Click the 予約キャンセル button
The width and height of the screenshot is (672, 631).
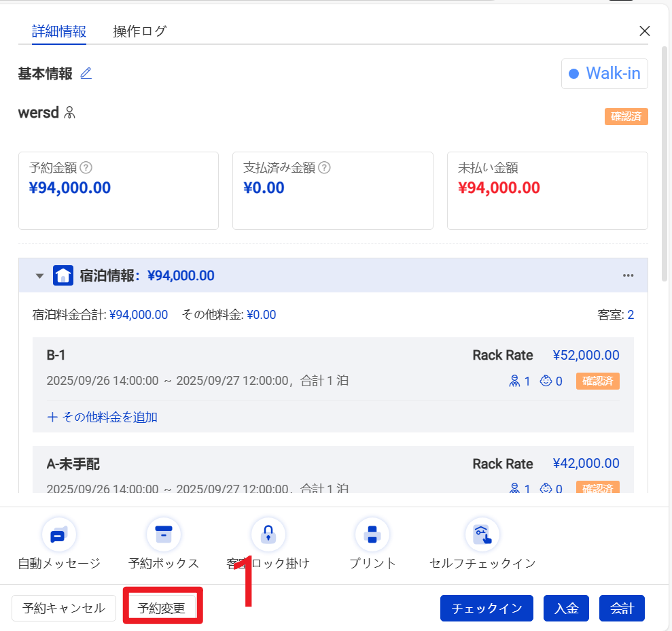click(x=64, y=608)
